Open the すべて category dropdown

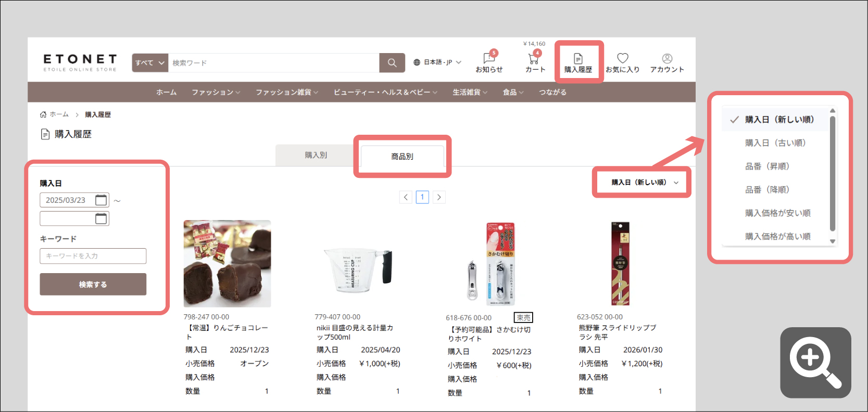tap(150, 63)
